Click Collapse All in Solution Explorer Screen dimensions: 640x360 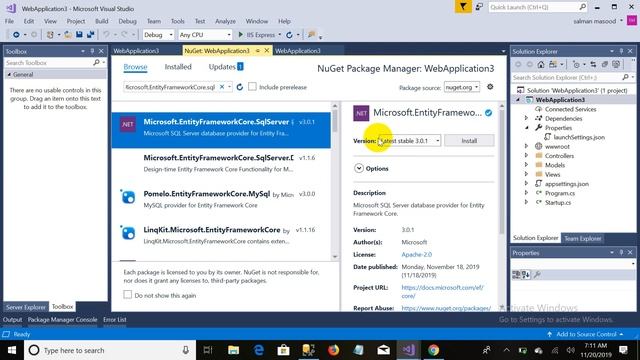click(604, 64)
